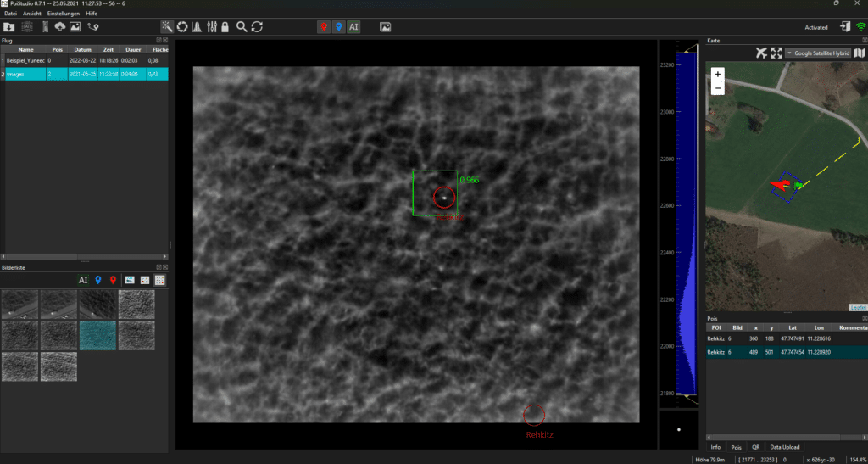The image size is (868, 464).
Task: Select the cyan-highlighted thumbnail in Bilderliste
Action: click(x=97, y=335)
